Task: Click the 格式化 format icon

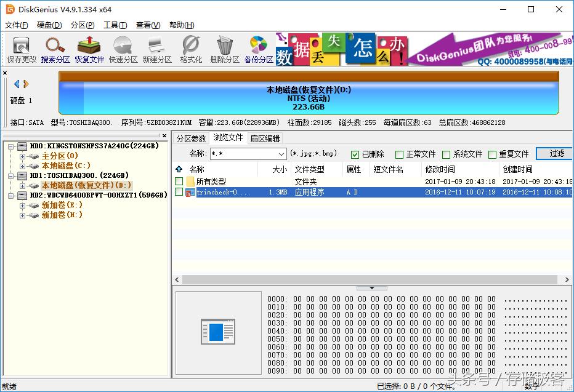Action: point(191,49)
